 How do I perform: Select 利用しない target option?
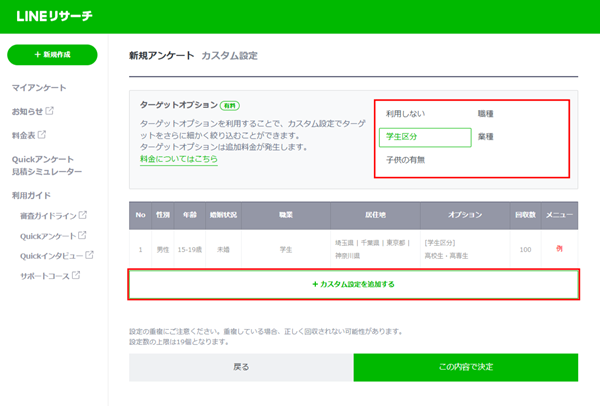(404, 115)
